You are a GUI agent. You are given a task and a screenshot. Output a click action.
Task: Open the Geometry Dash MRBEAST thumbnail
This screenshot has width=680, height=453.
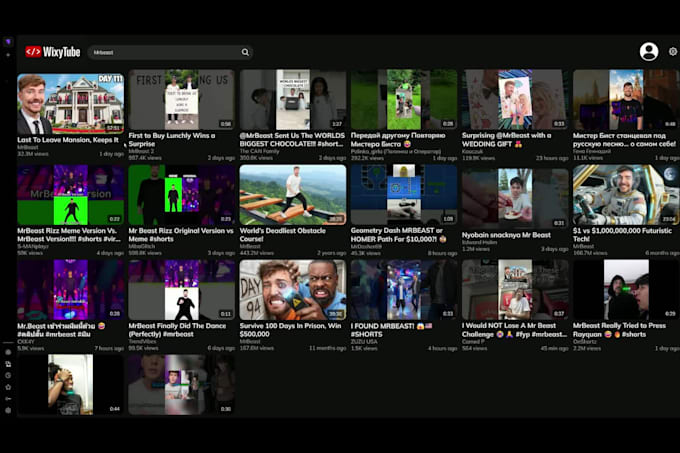point(404,195)
